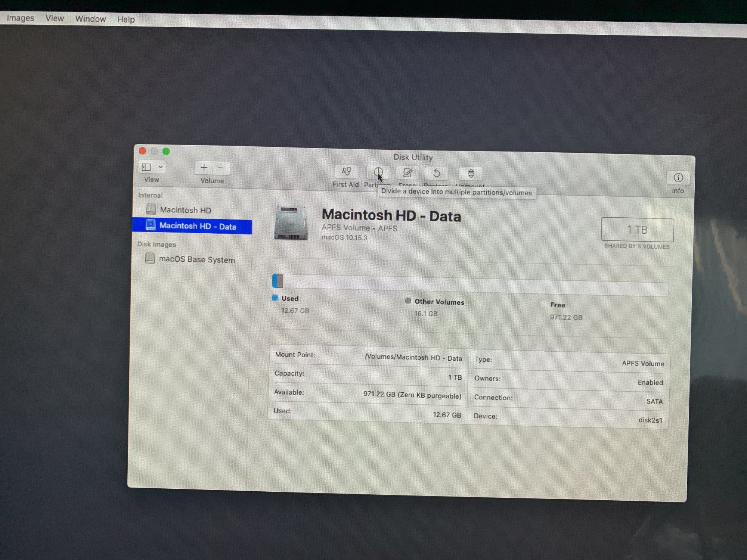Click the macOS 10.15.3 version text

pyautogui.click(x=344, y=237)
